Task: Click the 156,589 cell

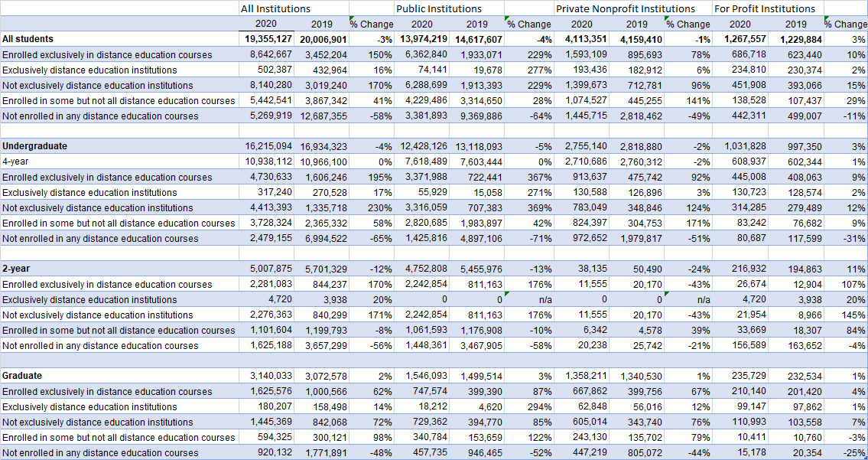Action: point(740,345)
